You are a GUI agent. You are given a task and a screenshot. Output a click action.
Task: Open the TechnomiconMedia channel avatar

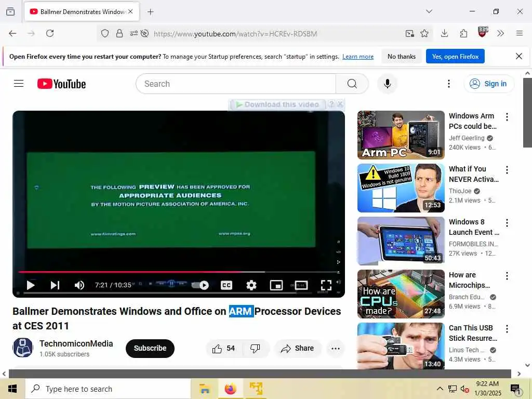(23, 348)
